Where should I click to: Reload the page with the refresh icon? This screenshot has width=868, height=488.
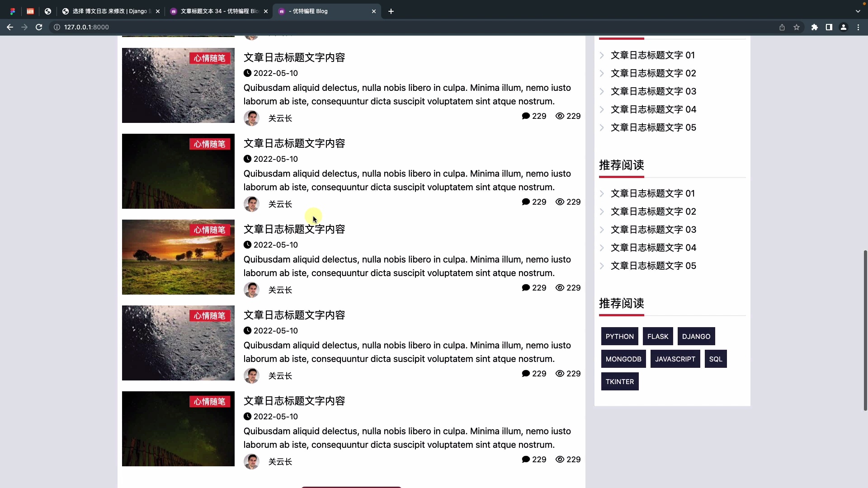click(x=39, y=27)
